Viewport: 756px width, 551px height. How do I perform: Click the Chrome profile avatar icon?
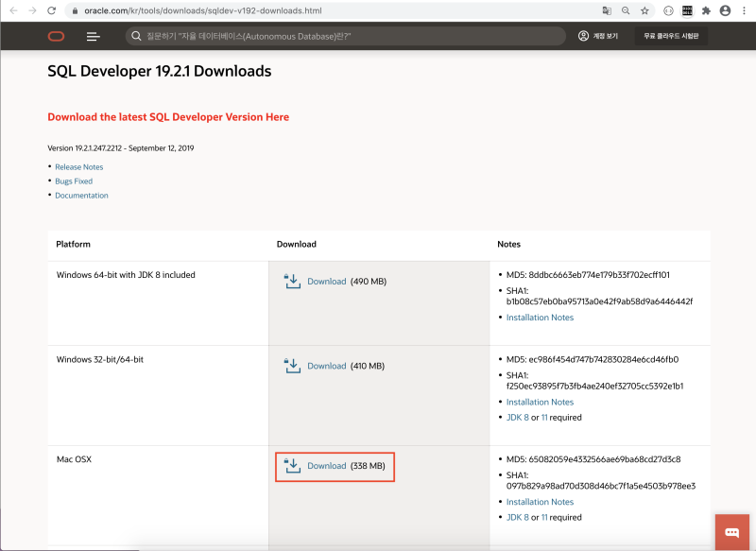pos(725,10)
